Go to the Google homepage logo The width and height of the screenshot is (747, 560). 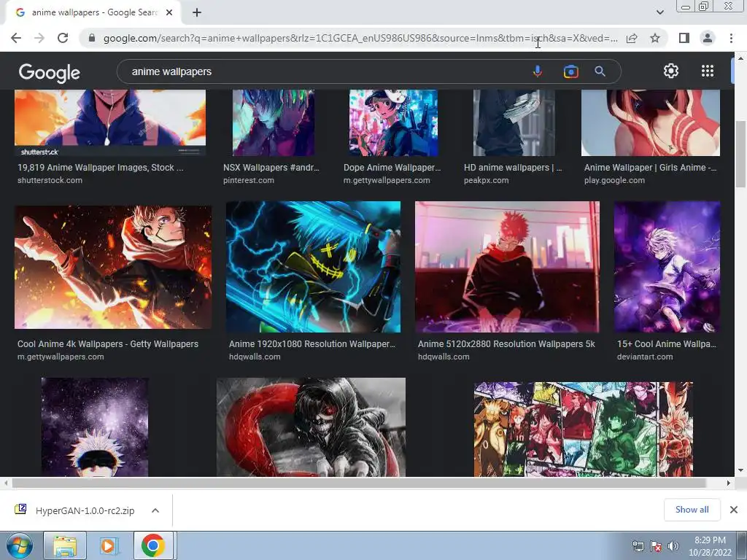point(50,72)
